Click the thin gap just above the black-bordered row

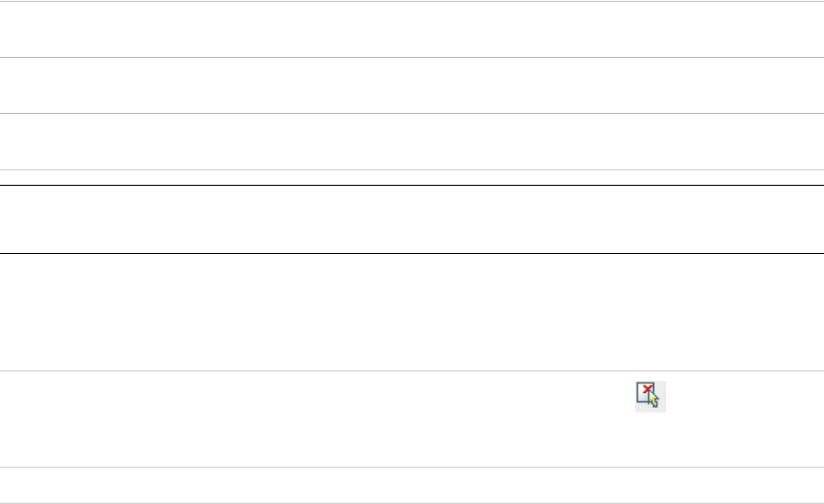pyautogui.click(x=411, y=177)
